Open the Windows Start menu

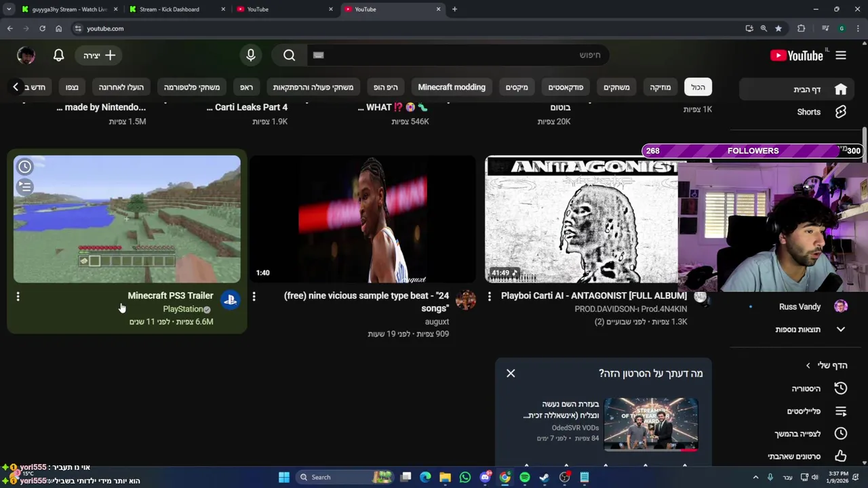284,477
